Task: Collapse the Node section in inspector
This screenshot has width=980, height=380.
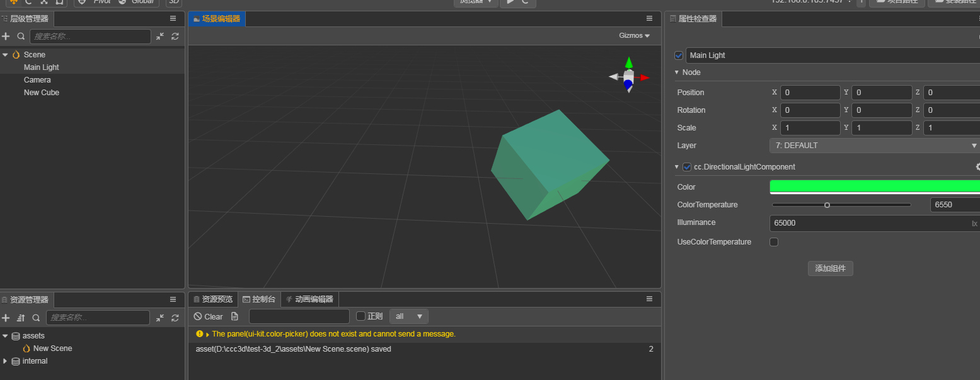Action: pyautogui.click(x=677, y=72)
